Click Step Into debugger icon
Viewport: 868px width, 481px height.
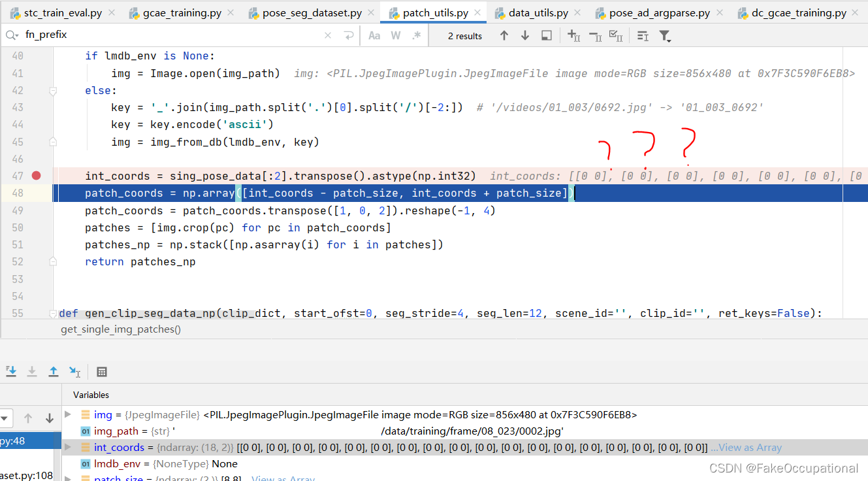[x=11, y=371]
